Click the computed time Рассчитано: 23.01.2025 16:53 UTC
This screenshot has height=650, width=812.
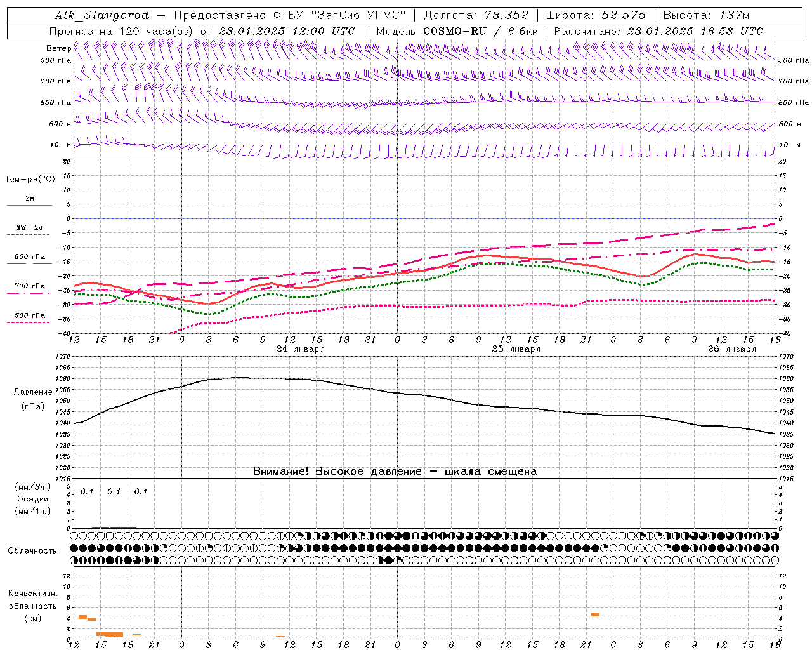point(658,31)
